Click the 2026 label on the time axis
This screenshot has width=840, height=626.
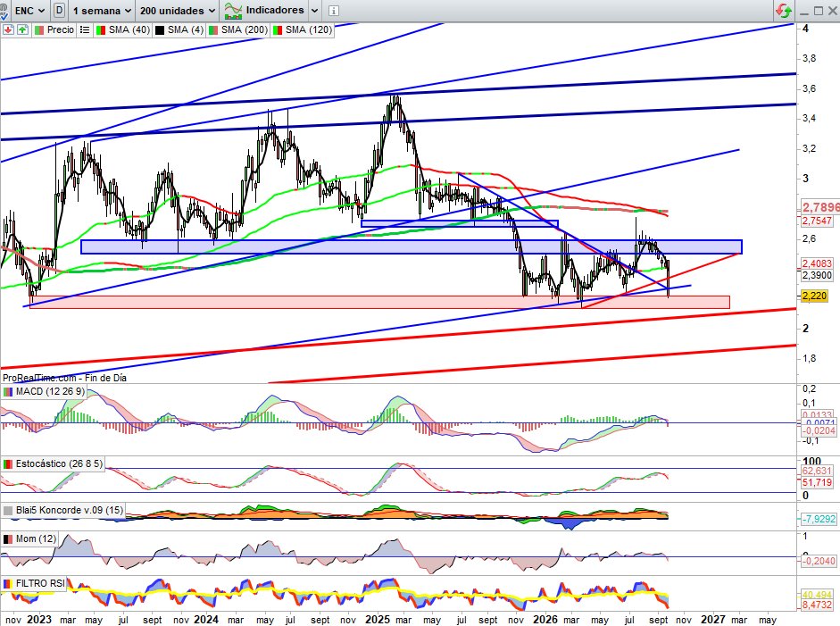[545, 620]
